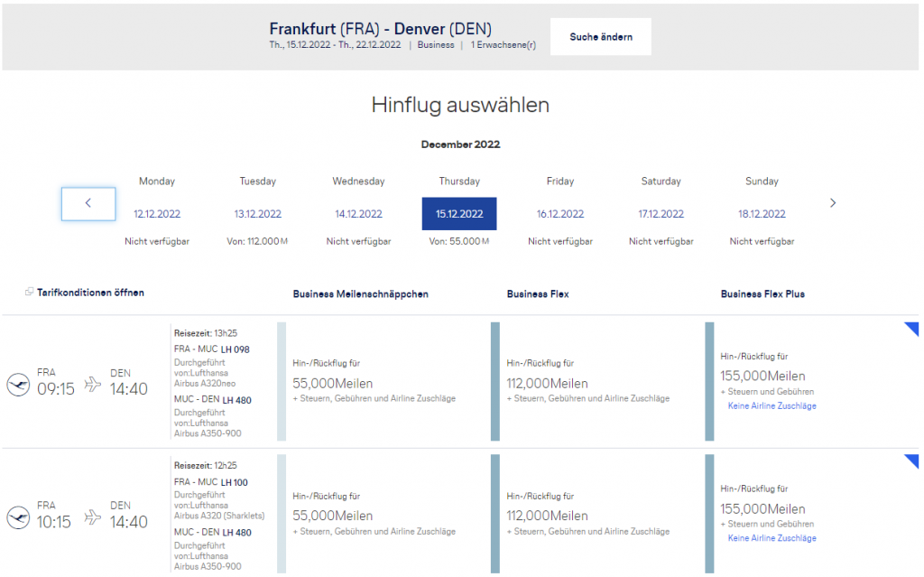
Task: Click the December 2022 month label
Action: (x=461, y=144)
